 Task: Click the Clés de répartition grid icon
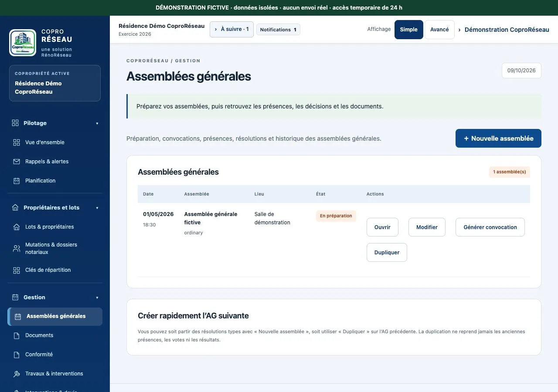coord(17,270)
